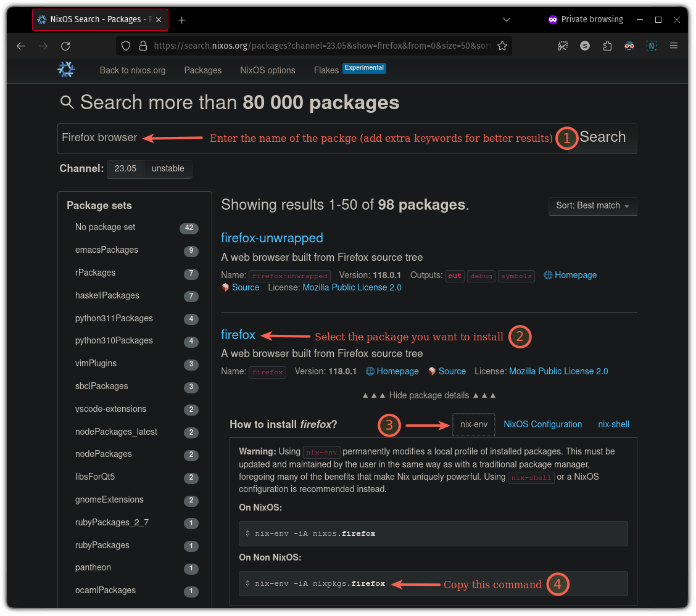The width and height of the screenshot is (696, 616).
Task: Reload the page with refresh icon
Action: (65, 46)
